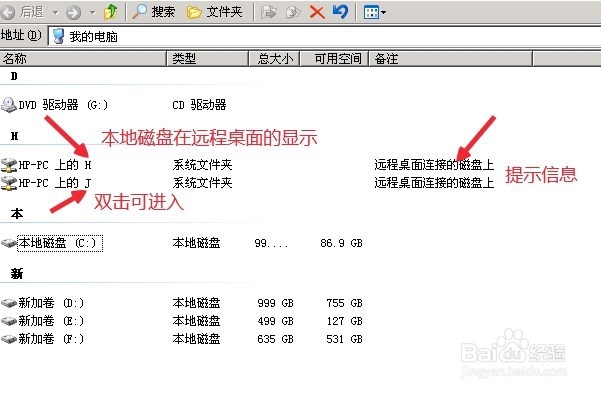Image resolution: width=601 pixels, height=393 pixels.
Task: Sort by the 类型 column header
Action: 207,59
